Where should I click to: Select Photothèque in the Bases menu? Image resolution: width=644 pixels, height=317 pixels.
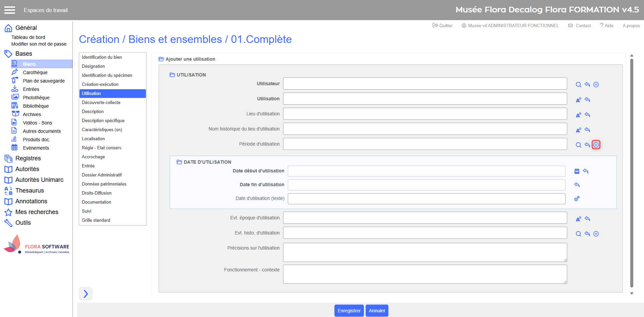36,98
